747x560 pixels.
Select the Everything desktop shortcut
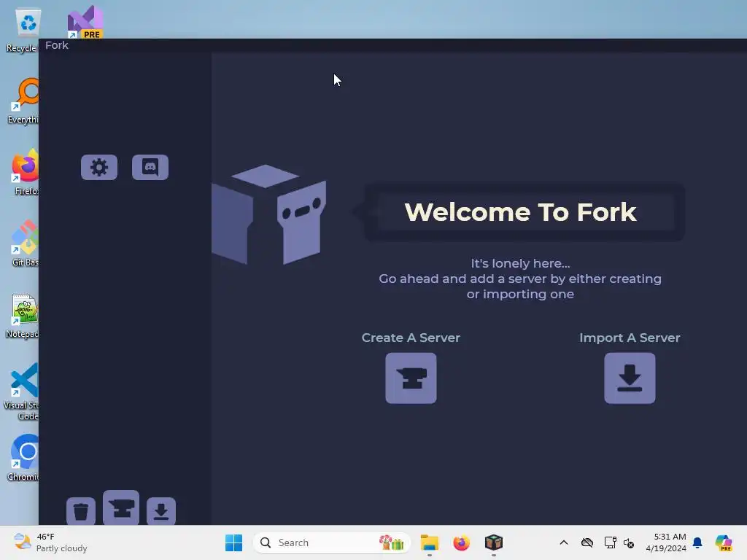point(24,101)
